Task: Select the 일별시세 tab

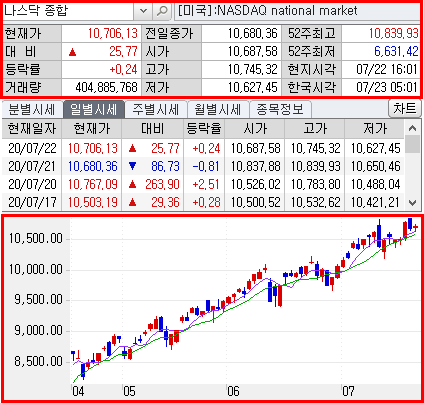Action: [94, 110]
